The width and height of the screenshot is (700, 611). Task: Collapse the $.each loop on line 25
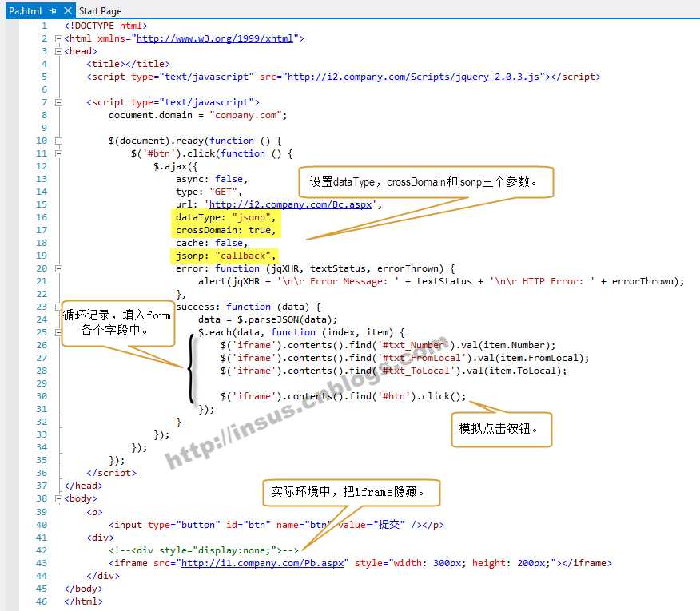(x=58, y=332)
